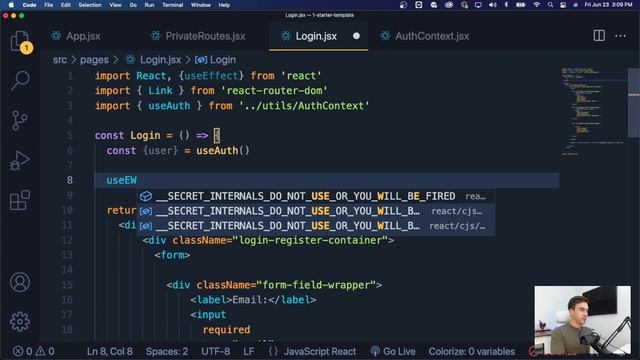
Task: Click the Bluetooth icon in menu bar
Action: click(x=506, y=5)
